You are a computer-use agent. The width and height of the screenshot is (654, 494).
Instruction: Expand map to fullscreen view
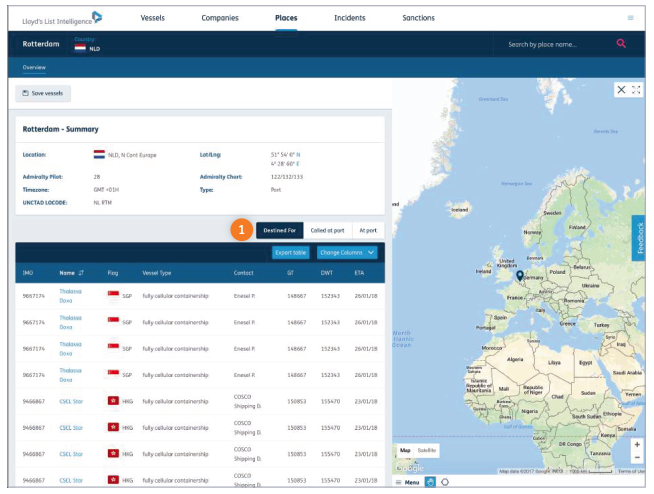[636, 90]
